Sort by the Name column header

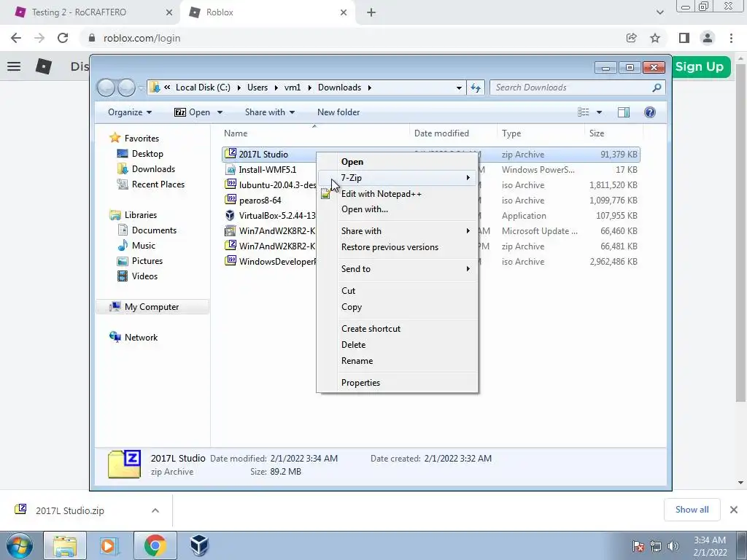[314, 133]
